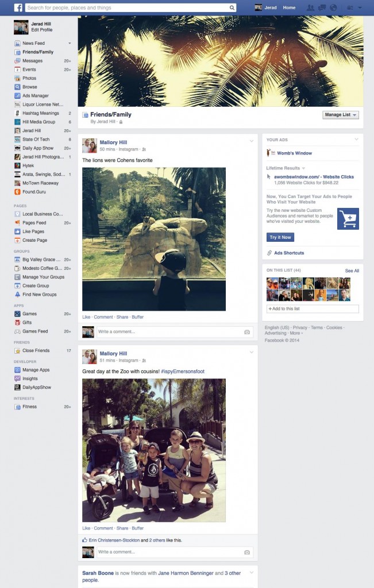Click Mallory Hill name on lions post
374x588 pixels.
coord(113,142)
